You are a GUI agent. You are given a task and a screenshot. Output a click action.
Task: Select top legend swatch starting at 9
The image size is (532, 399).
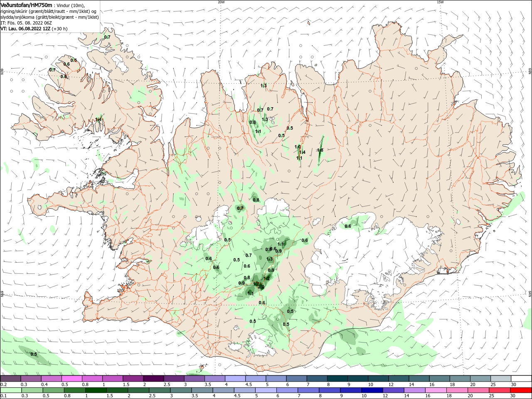pyautogui.click(x=357, y=378)
